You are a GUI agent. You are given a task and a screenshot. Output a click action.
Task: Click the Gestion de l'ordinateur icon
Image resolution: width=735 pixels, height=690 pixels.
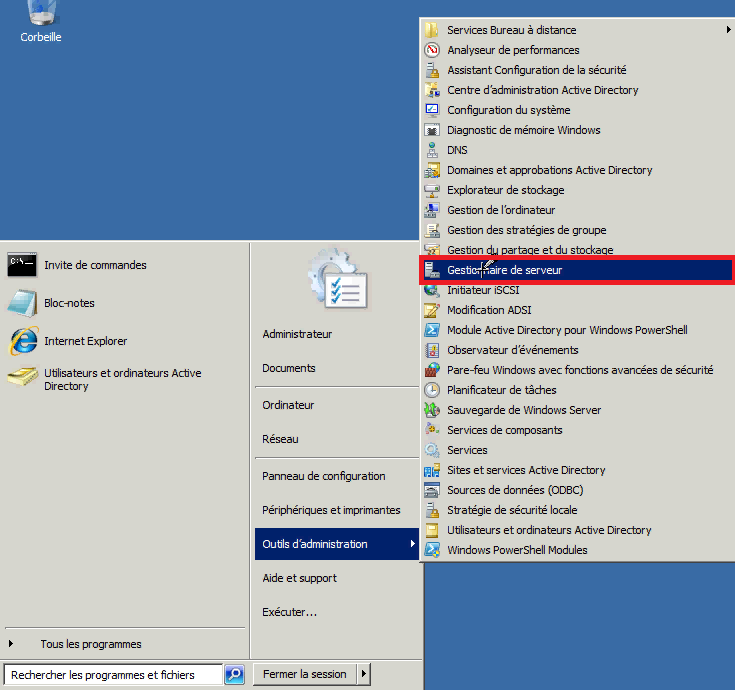click(x=432, y=210)
